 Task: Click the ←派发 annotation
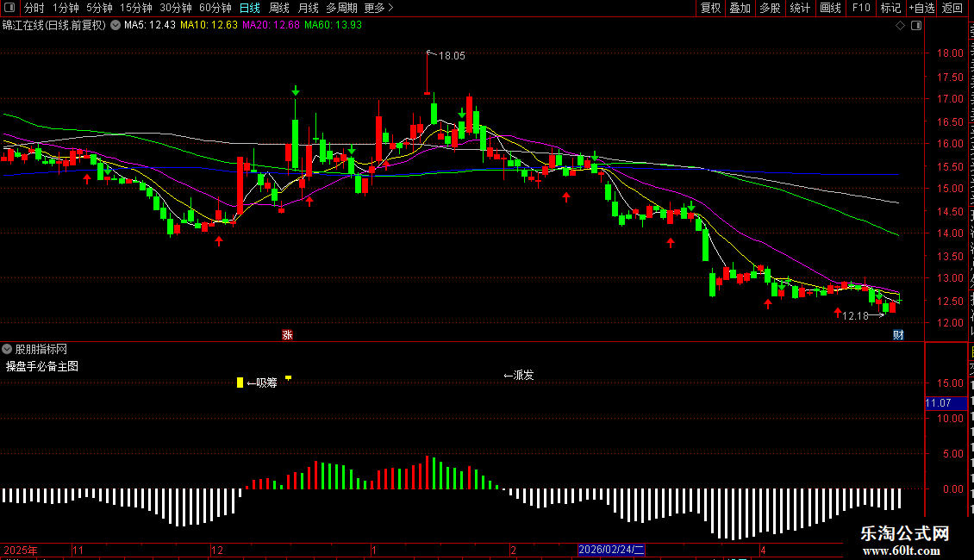tap(519, 375)
